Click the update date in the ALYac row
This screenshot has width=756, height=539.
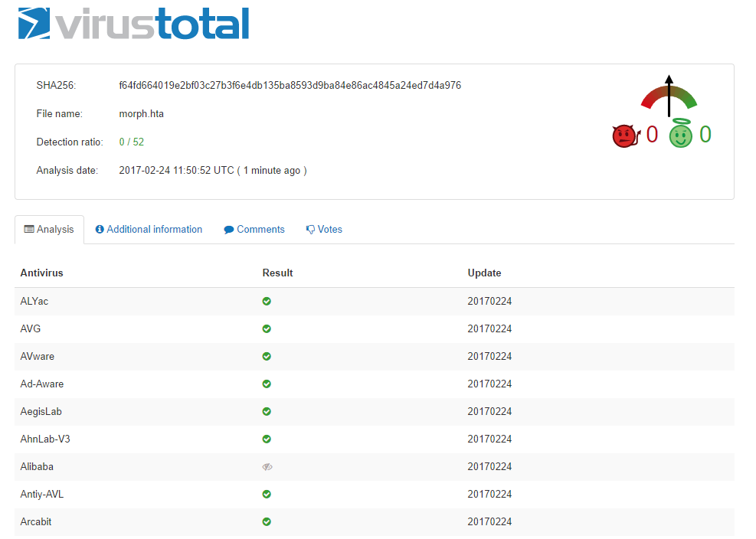(489, 302)
